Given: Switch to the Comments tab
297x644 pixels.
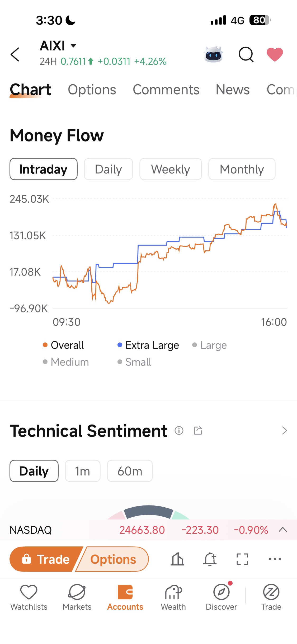Looking at the screenshot, I should (x=166, y=90).
